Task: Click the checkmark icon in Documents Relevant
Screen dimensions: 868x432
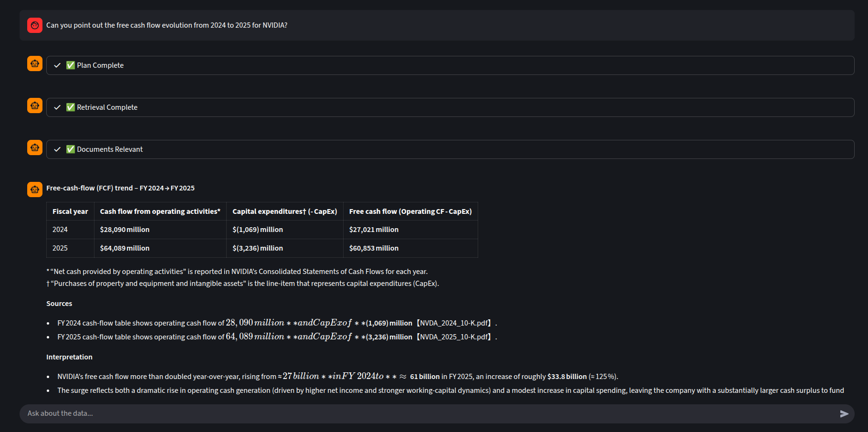Action: click(x=57, y=149)
